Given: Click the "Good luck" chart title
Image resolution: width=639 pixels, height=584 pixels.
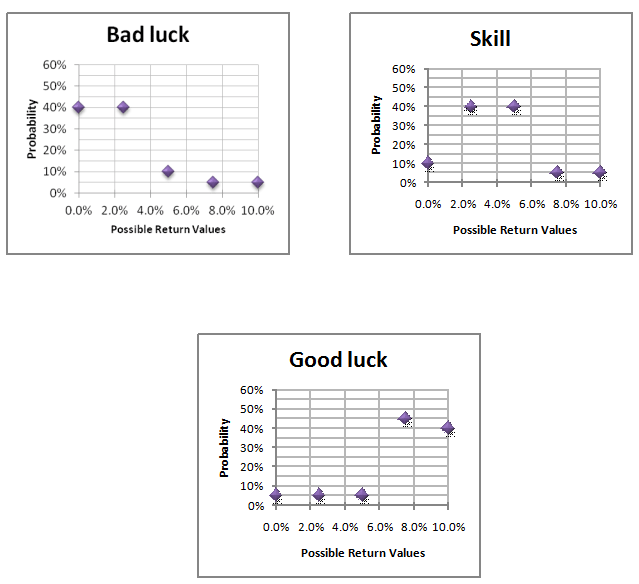Looking at the screenshot, I should [x=338, y=360].
